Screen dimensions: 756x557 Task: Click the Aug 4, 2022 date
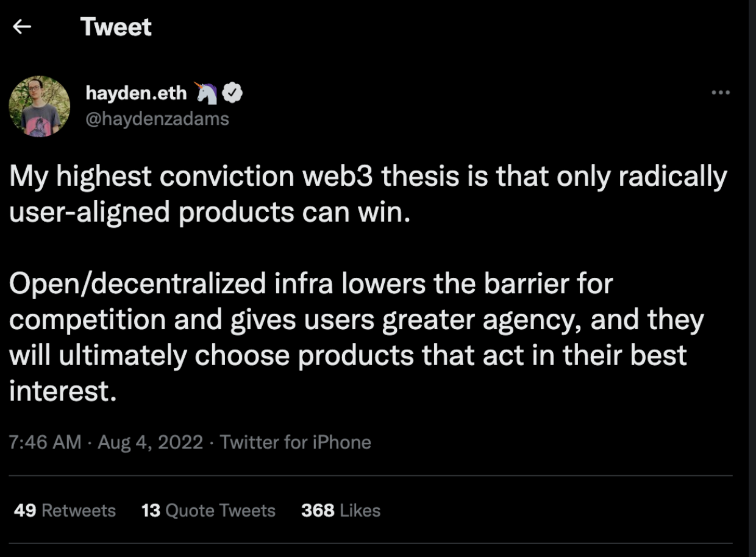(150, 442)
